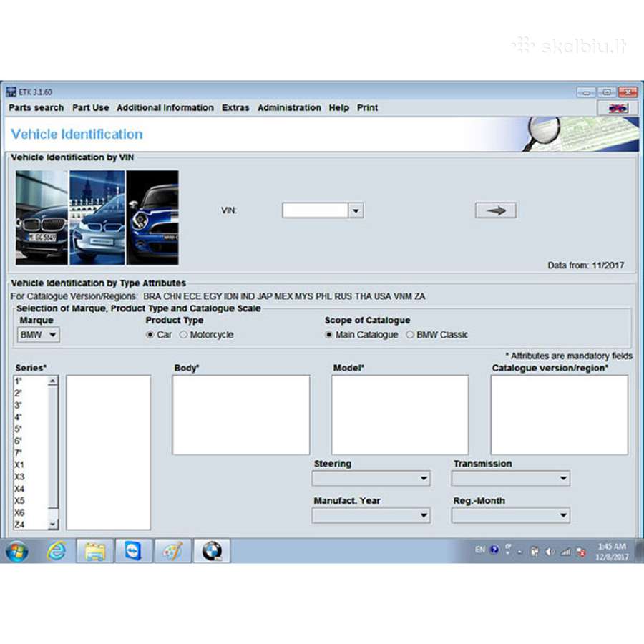
Task: Click the ETK application title bar icon
Action: click(11, 92)
